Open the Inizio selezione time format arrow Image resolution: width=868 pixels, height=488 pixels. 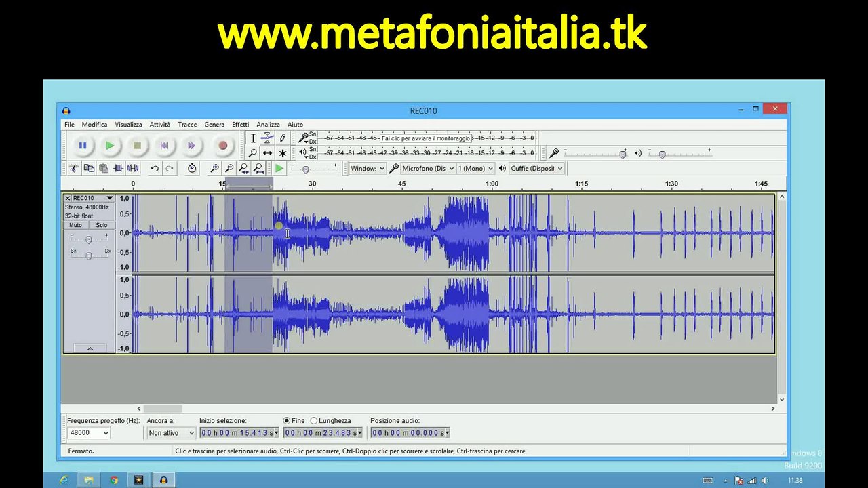pyautogui.click(x=277, y=433)
